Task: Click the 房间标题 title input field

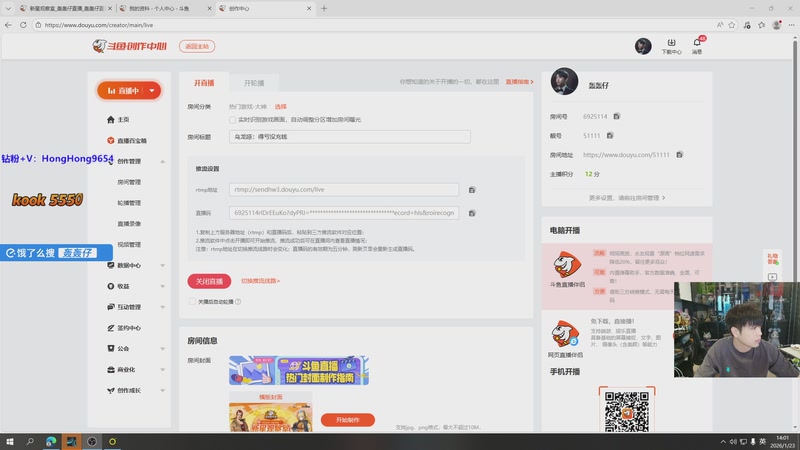Action: (x=349, y=136)
